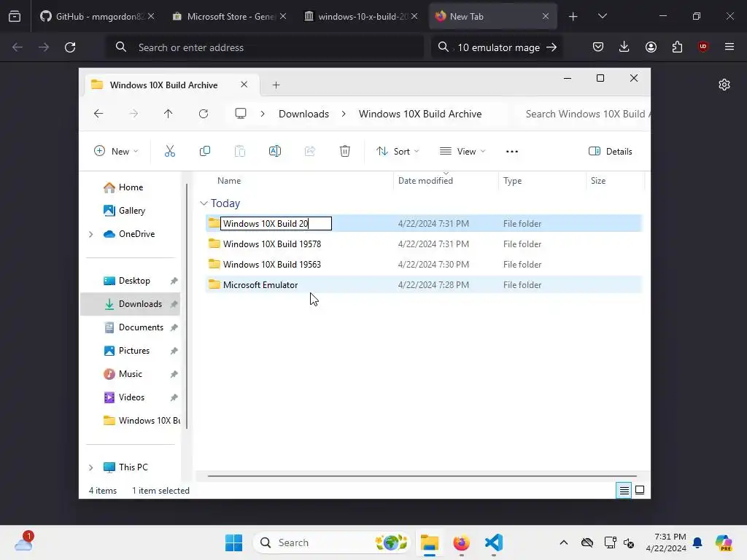Image resolution: width=747 pixels, height=560 pixels.
Task: Open Music in navigation pane
Action: pyautogui.click(x=131, y=374)
